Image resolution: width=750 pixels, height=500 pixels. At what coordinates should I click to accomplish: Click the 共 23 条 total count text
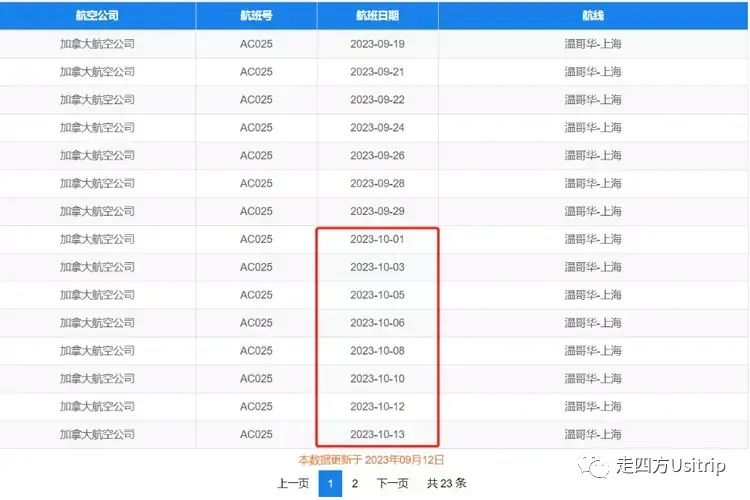tap(447, 483)
